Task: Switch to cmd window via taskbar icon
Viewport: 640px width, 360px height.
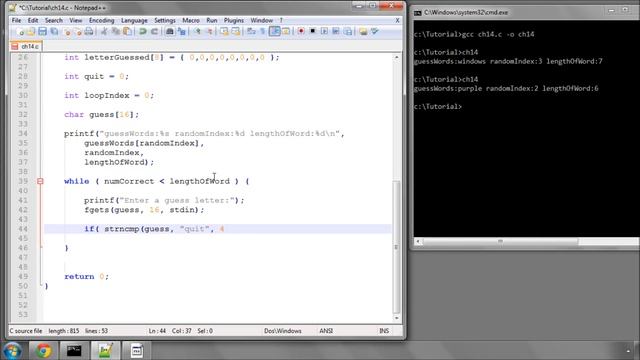Action: tap(74, 351)
